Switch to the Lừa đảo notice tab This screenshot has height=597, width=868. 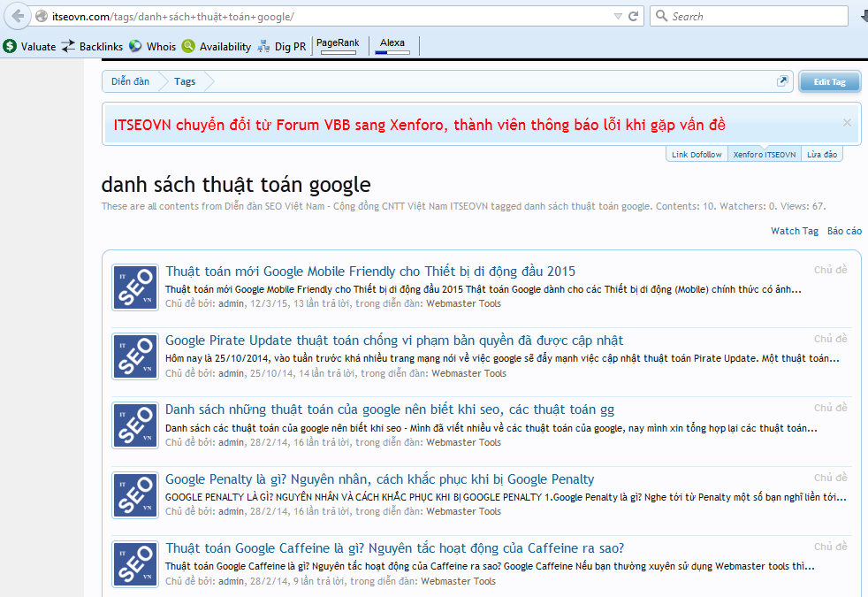[x=822, y=155]
